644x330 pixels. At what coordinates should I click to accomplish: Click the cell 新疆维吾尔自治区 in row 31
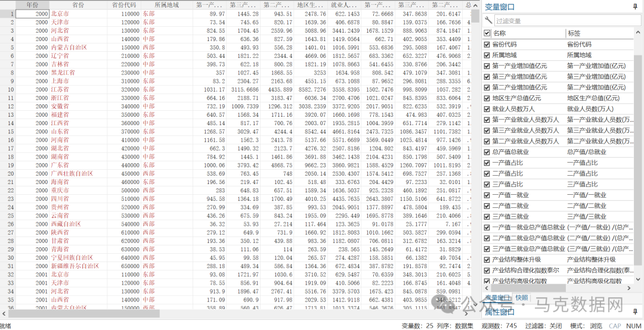click(x=78, y=266)
